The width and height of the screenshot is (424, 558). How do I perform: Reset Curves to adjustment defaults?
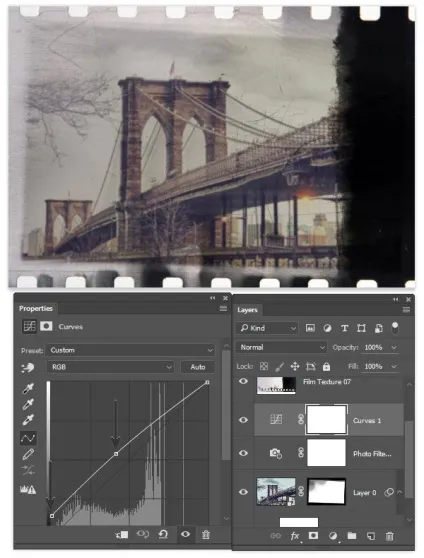tap(163, 534)
